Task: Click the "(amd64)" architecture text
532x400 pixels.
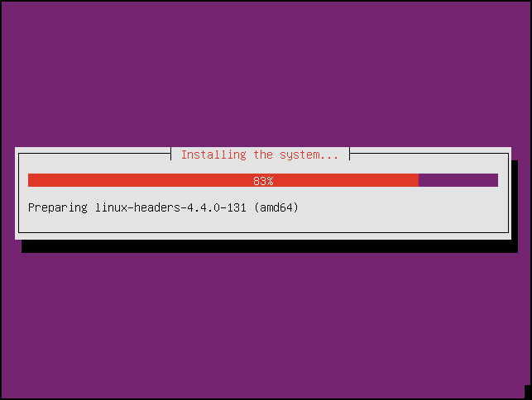Action: pos(276,207)
